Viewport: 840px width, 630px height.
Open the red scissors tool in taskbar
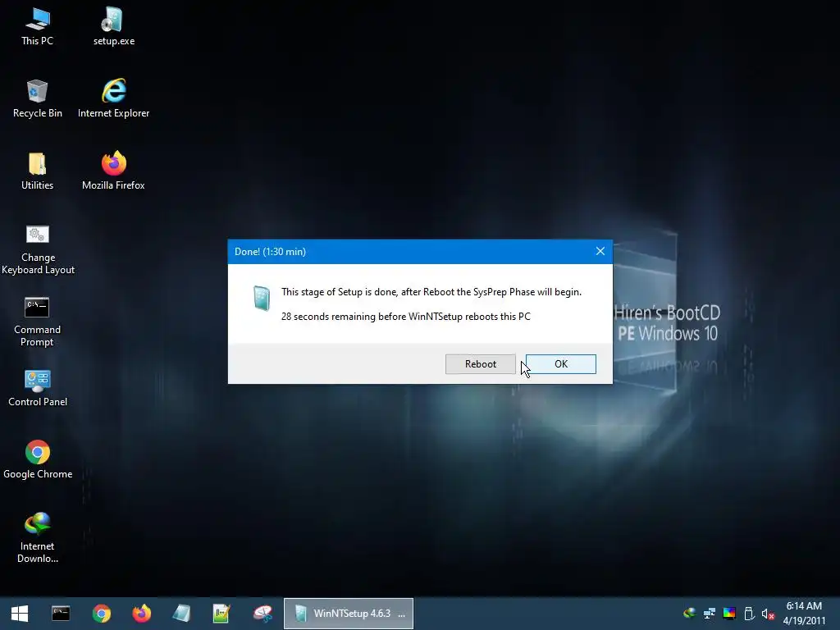(x=262, y=614)
